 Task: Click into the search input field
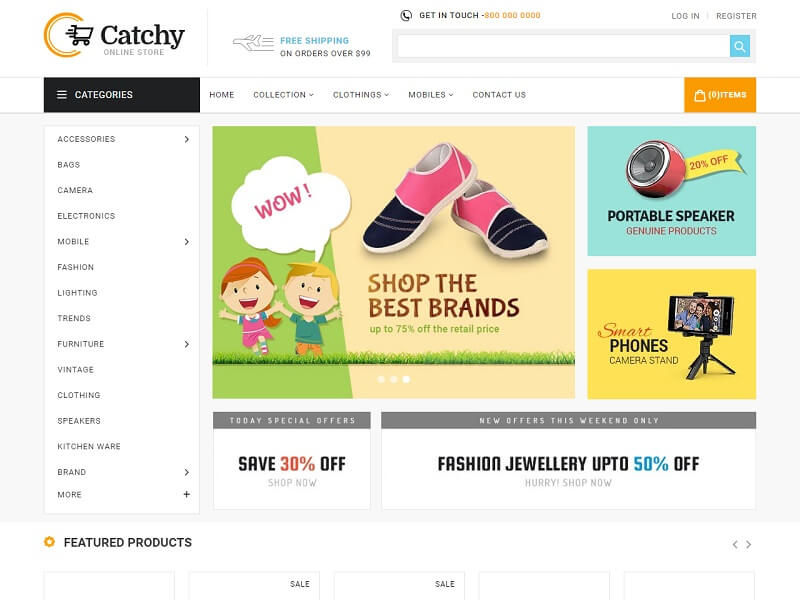click(563, 46)
